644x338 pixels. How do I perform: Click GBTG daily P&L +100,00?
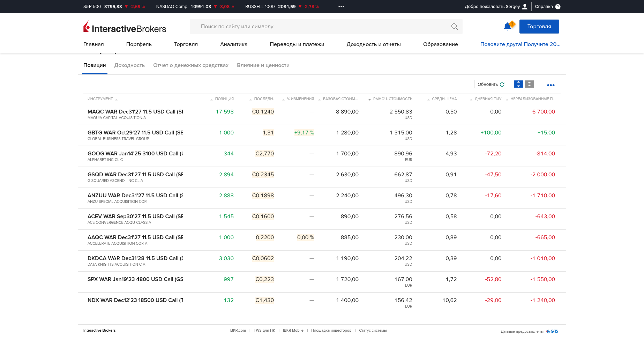pyautogui.click(x=491, y=133)
